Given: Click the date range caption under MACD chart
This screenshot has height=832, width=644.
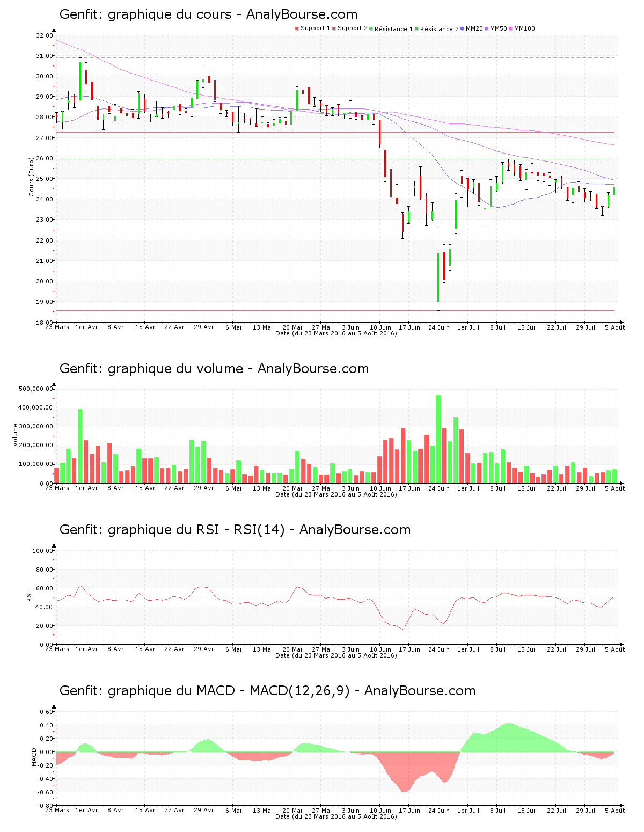Looking at the screenshot, I should 336,816.
